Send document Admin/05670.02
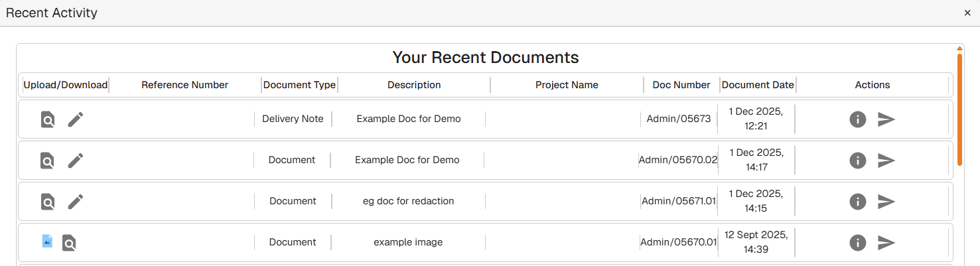980x266 pixels. click(x=886, y=161)
